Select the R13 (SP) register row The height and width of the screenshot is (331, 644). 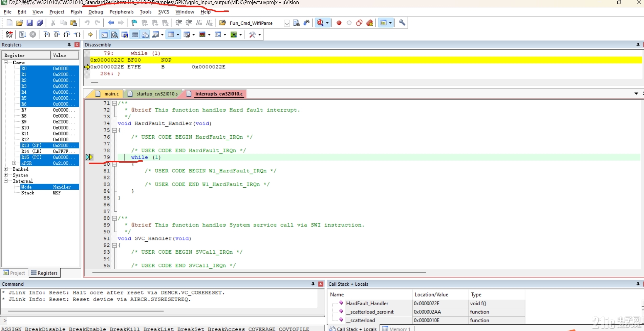point(49,145)
